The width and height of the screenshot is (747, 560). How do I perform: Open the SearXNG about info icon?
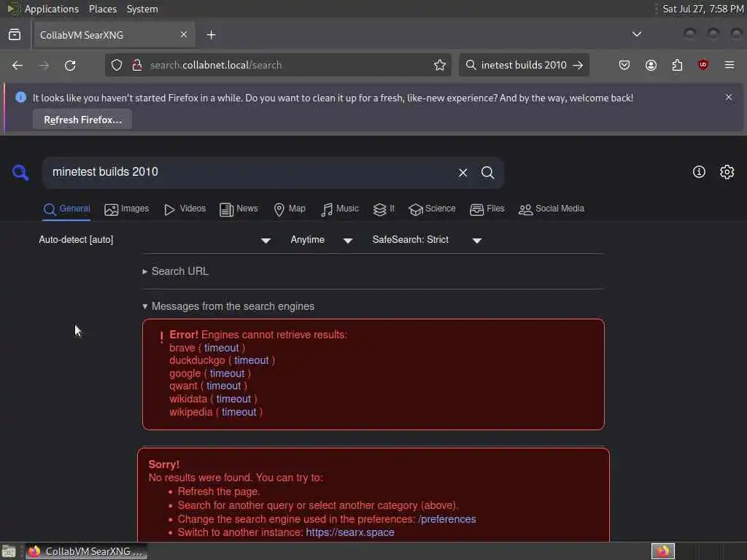pos(699,172)
